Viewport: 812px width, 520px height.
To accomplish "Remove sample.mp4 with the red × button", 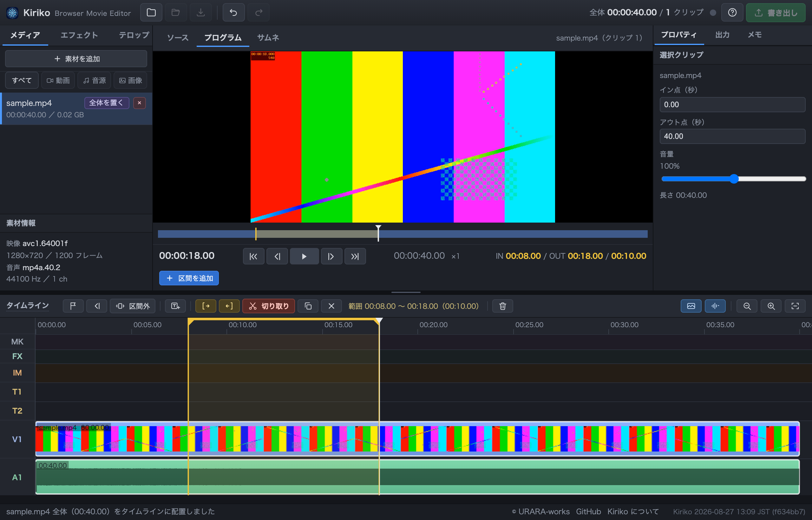I will (140, 103).
